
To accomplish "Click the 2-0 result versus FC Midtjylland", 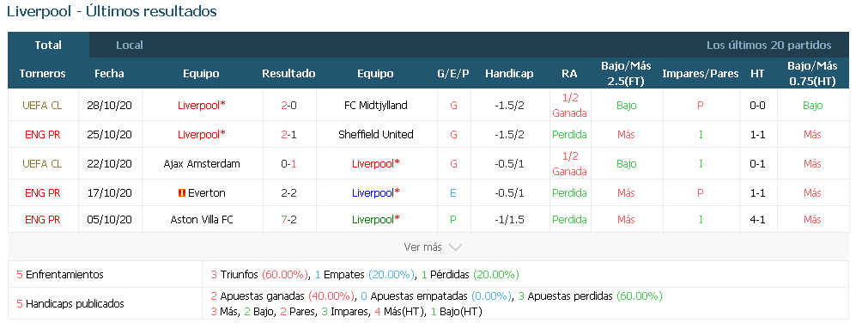I will 289,106.
